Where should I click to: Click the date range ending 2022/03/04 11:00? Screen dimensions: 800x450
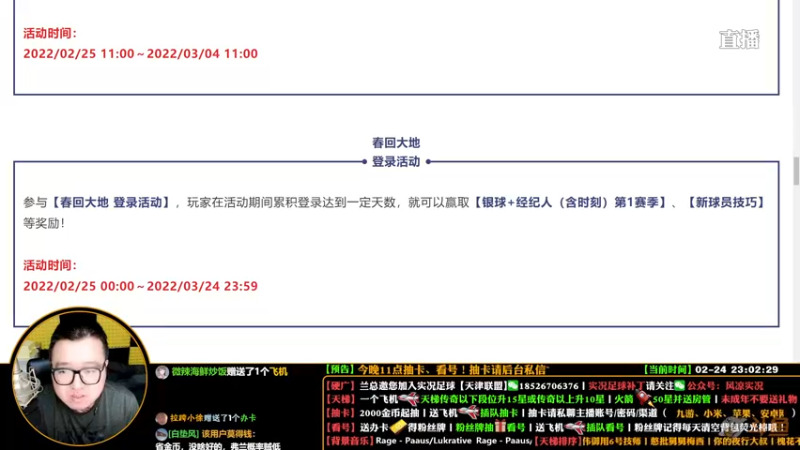140,54
